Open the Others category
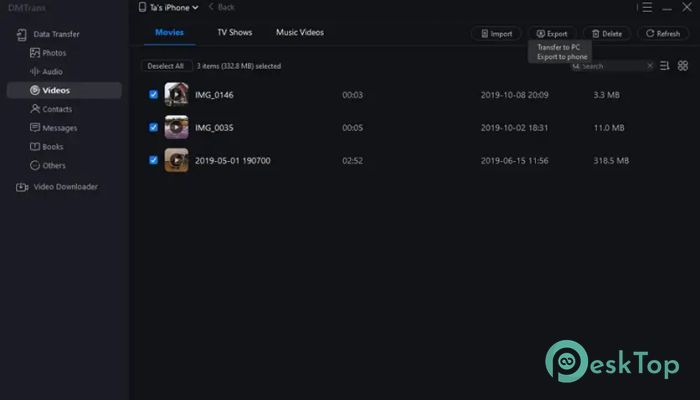 pyautogui.click(x=48, y=165)
